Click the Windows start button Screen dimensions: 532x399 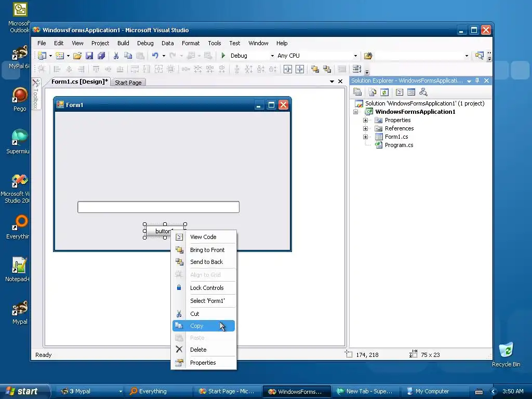coord(24,391)
